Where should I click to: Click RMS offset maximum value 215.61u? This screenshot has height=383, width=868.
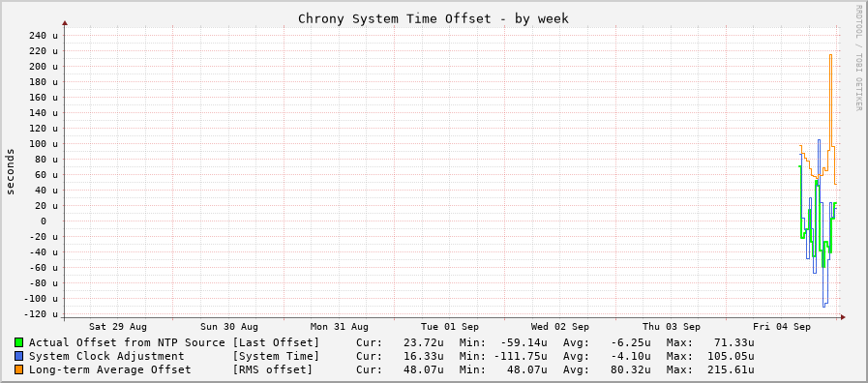[x=731, y=369]
